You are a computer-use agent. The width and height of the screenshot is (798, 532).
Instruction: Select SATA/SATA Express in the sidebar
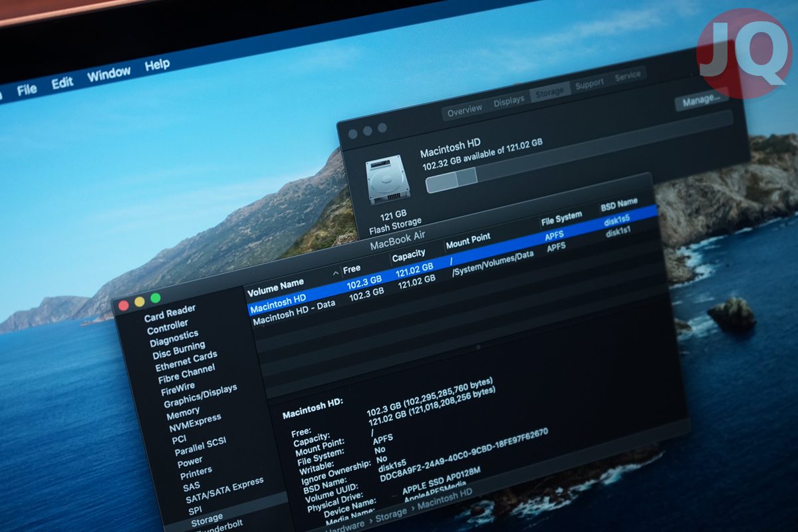[224, 491]
